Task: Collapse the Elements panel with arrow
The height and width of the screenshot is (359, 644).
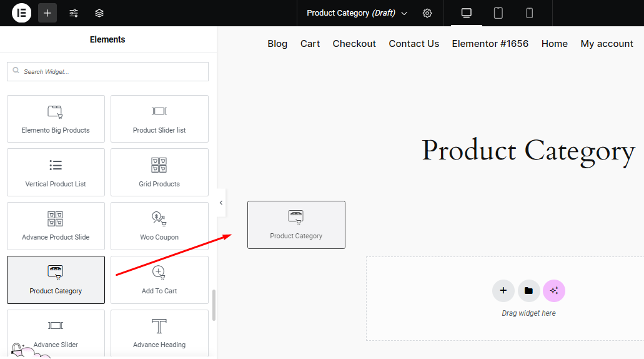Action: click(221, 203)
